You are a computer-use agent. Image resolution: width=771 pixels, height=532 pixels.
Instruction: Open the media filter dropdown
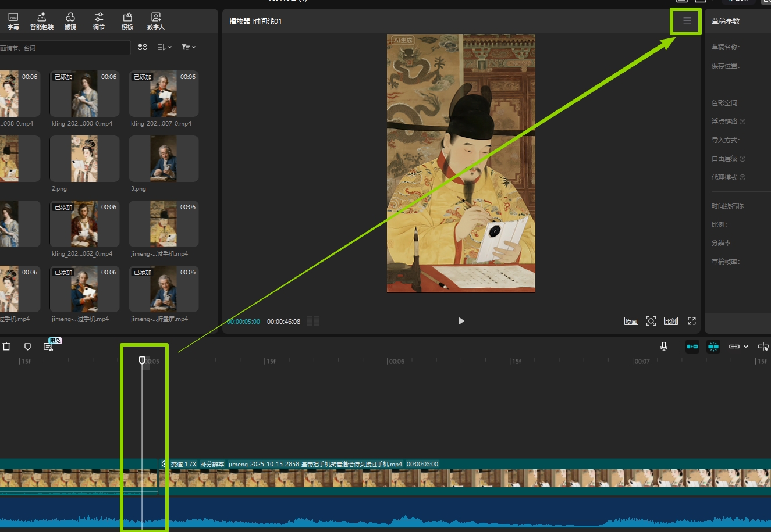188,47
